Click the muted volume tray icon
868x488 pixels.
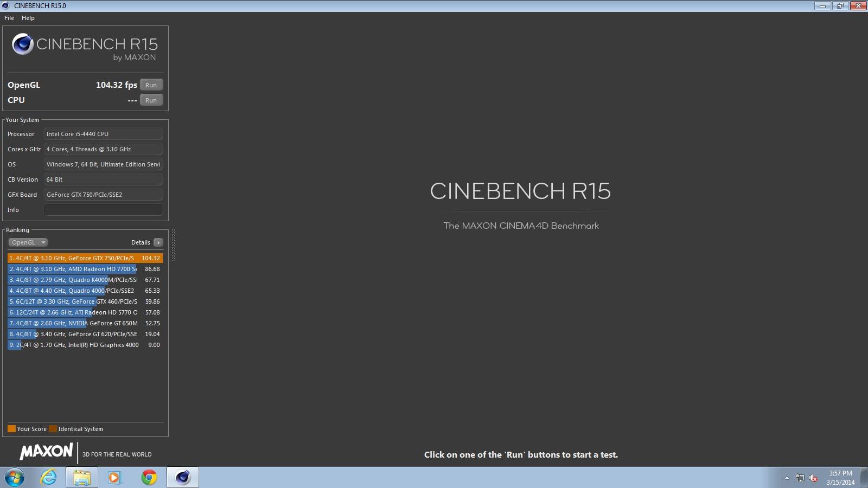(x=813, y=478)
